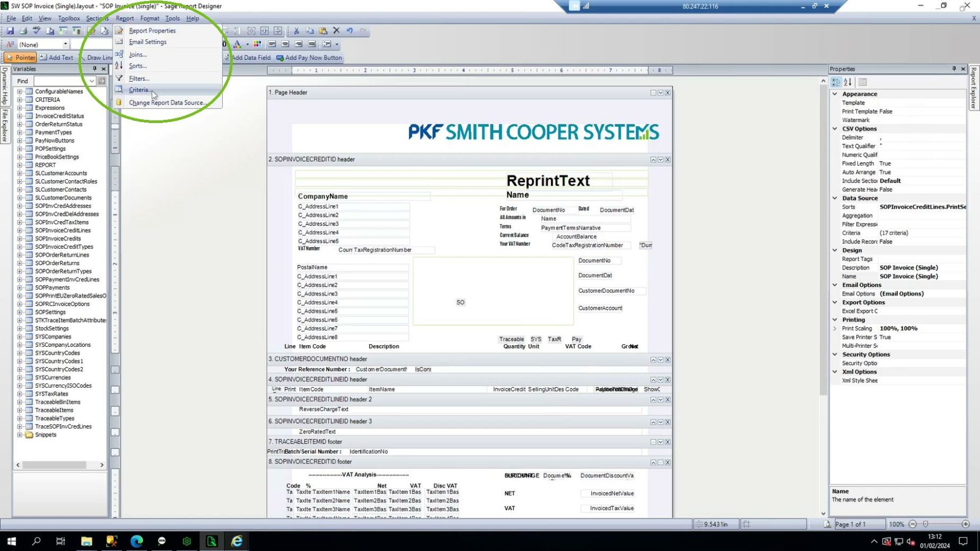Click the spell check ABC icon
Viewport: 980px width, 551px height.
tap(36, 31)
